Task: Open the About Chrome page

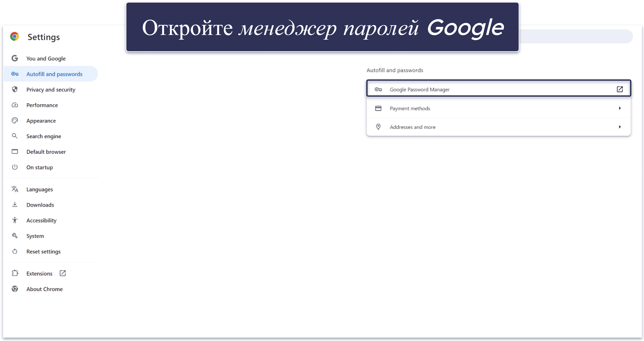Action: [51, 289]
